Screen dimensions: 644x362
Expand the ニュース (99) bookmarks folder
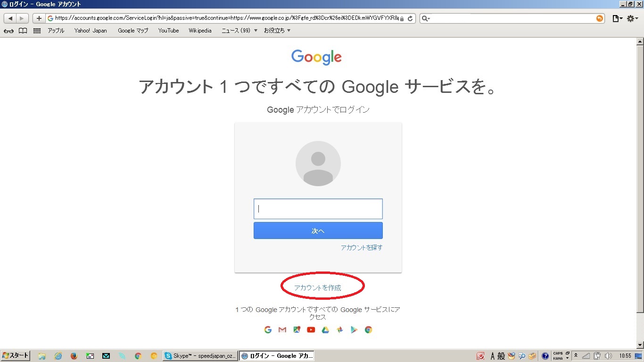point(239,31)
